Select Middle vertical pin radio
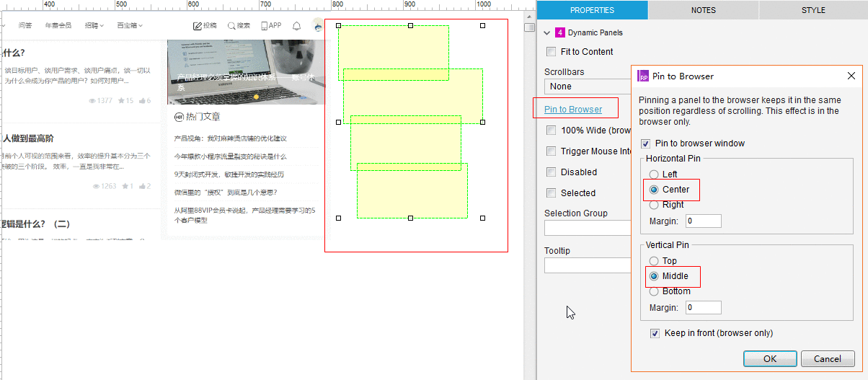The height and width of the screenshot is (380, 868). [x=654, y=276]
